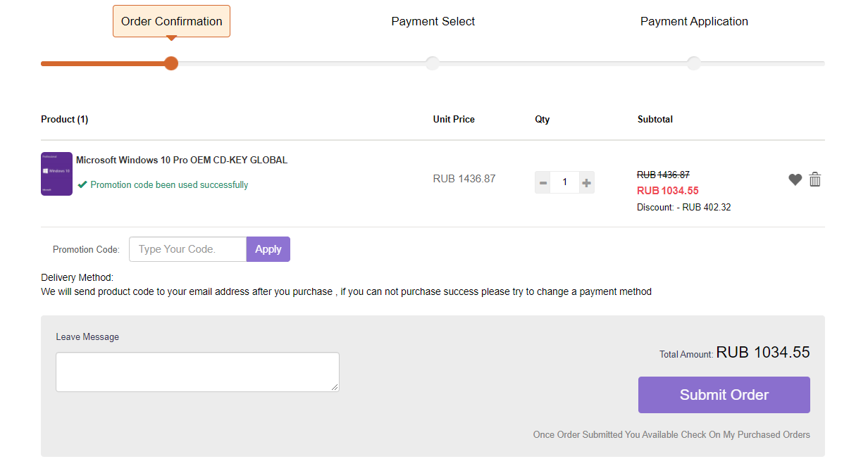Submit the order with purple button
The height and width of the screenshot is (466, 868).
(724, 395)
